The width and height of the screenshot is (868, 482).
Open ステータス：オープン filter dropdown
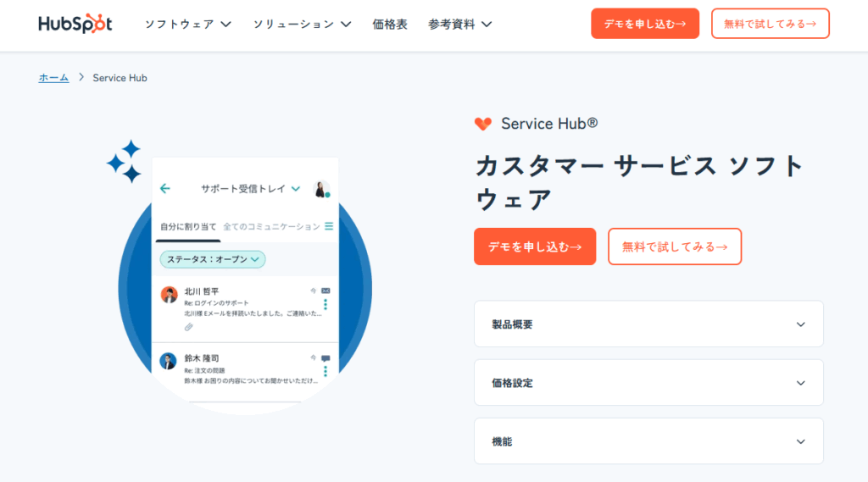[x=213, y=259]
